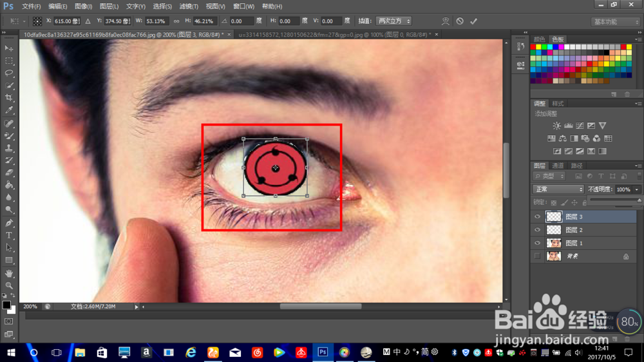Open opacity slider dropdown arrow
The image size is (644, 362).
[x=637, y=189]
